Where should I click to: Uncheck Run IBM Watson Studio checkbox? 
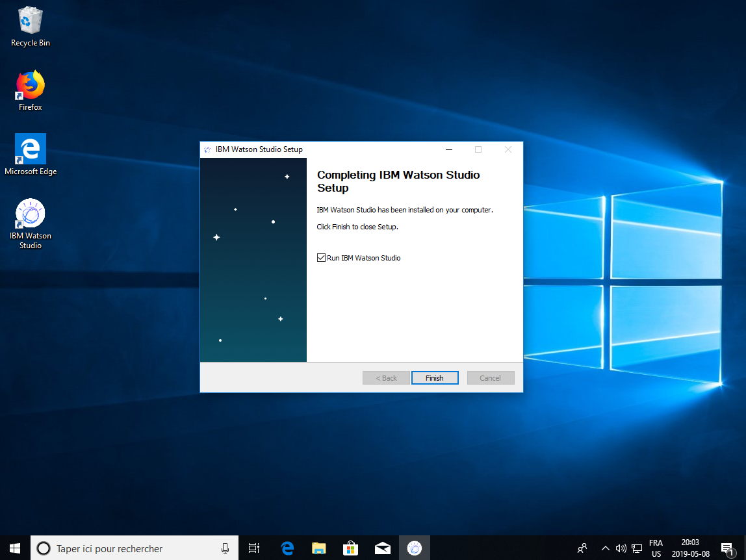coord(321,258)
